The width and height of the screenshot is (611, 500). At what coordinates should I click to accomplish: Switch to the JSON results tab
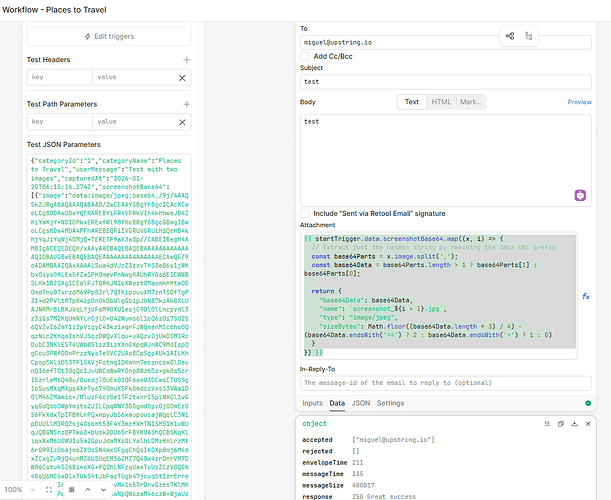click(x=361, y=403)
